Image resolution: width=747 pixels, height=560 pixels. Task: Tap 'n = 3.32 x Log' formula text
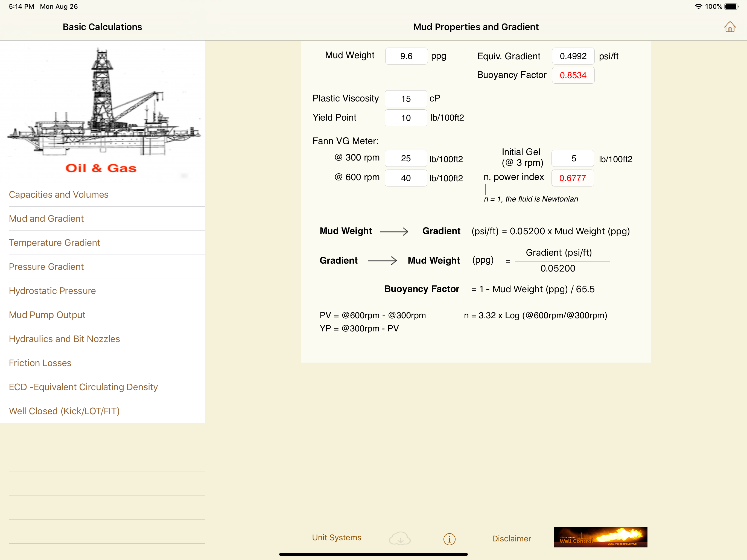pyautogui.click(x=535, y=315)
